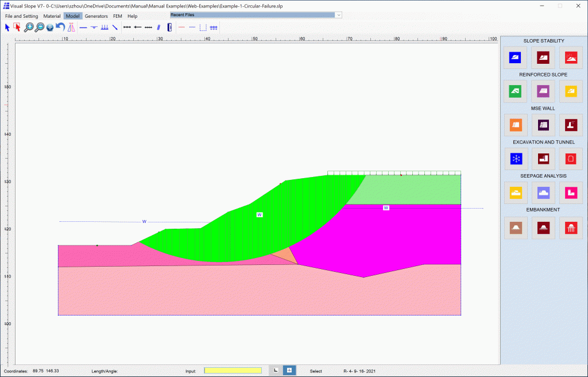The width and height of the screenshot is (588, 377).
Task: Open the Model menu
Action: coord(72,16)
